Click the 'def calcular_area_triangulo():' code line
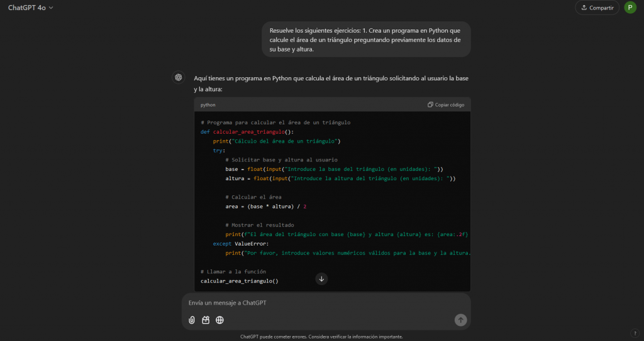Viewport: 644px width, 341px height. coord(247,132)
